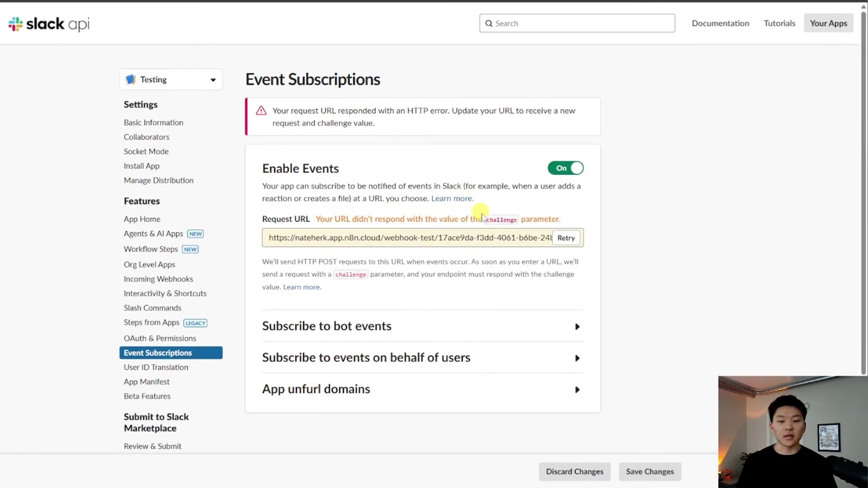This screenshot has width=868, height=488.
Task: Click Retry button for Request URL
Action: pos(566,238)
